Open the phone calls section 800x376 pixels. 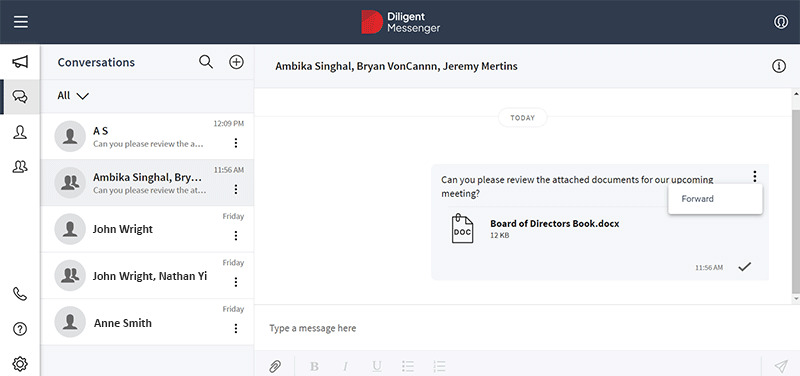20,294
